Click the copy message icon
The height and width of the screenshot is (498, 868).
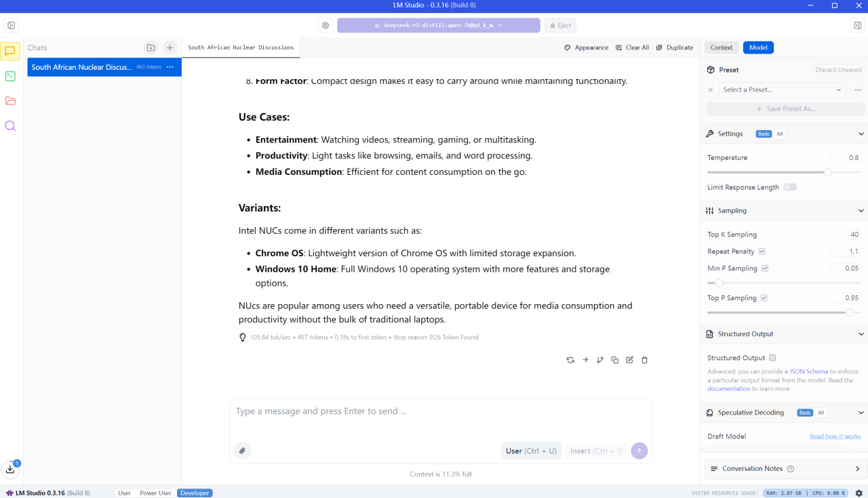tap(614, 360)
